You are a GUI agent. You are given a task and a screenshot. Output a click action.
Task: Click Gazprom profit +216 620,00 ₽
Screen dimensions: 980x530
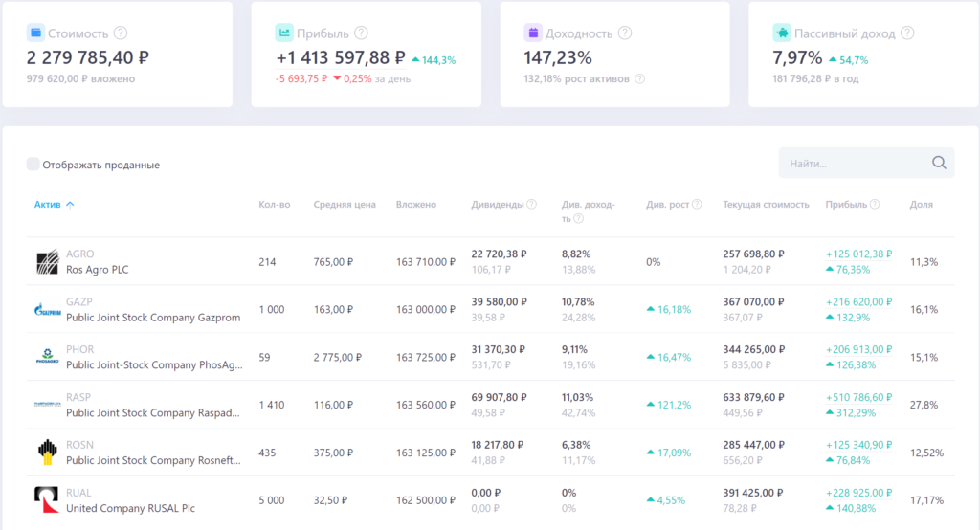tap(858, 302)
